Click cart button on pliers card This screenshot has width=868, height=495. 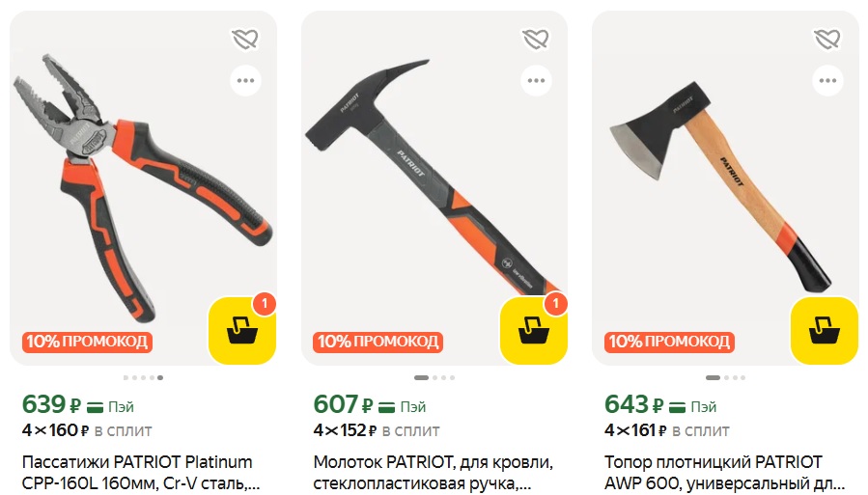pos(242,331)
